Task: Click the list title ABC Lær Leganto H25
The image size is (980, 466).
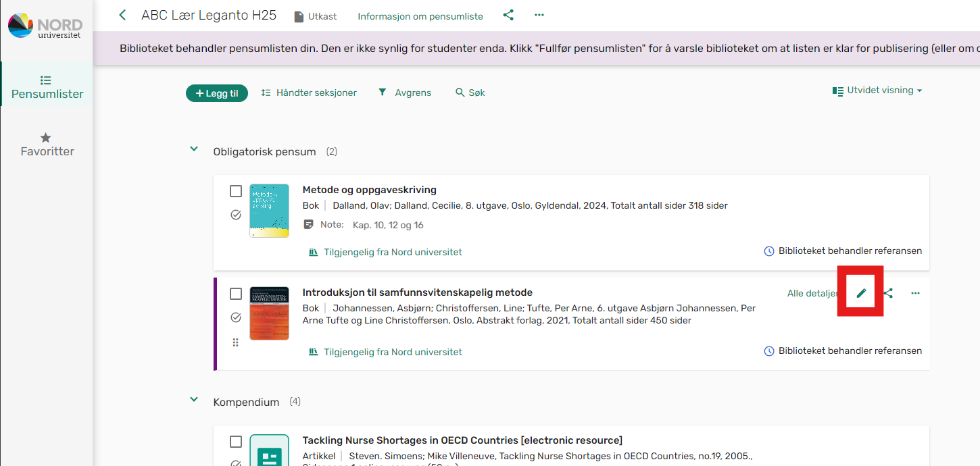Action: point(209,15)
